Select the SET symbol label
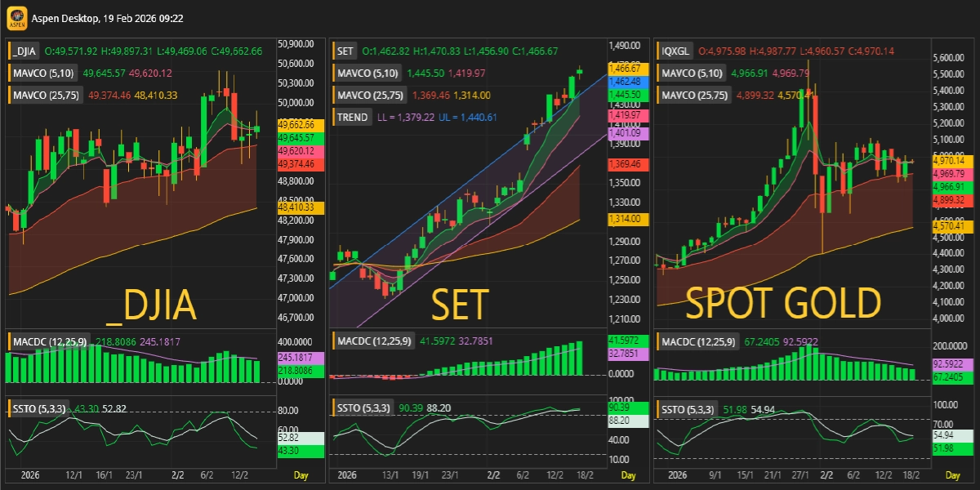The image size is (980, 490). click(345, 51)
